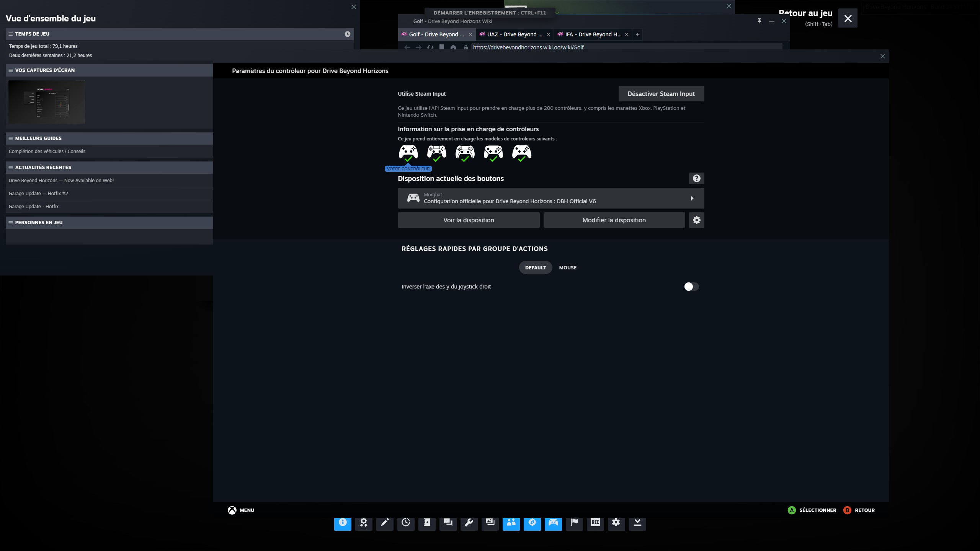
Task: Click the A Sélectionner footer button
Action: [x=812, y=510]
